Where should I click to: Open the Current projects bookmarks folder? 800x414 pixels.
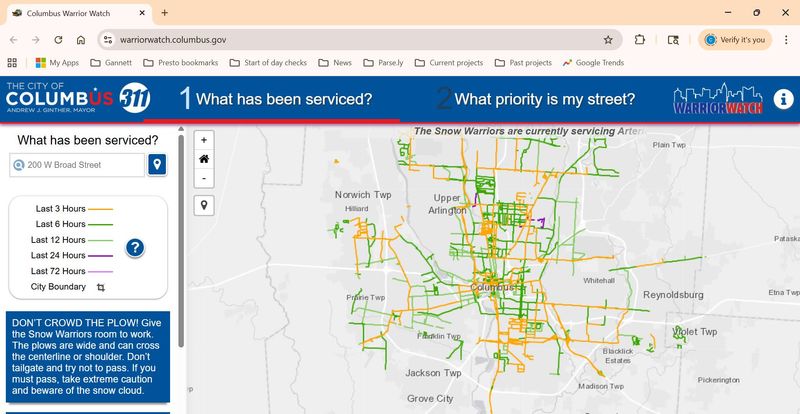pyautogui.click(x=448, y=63)
